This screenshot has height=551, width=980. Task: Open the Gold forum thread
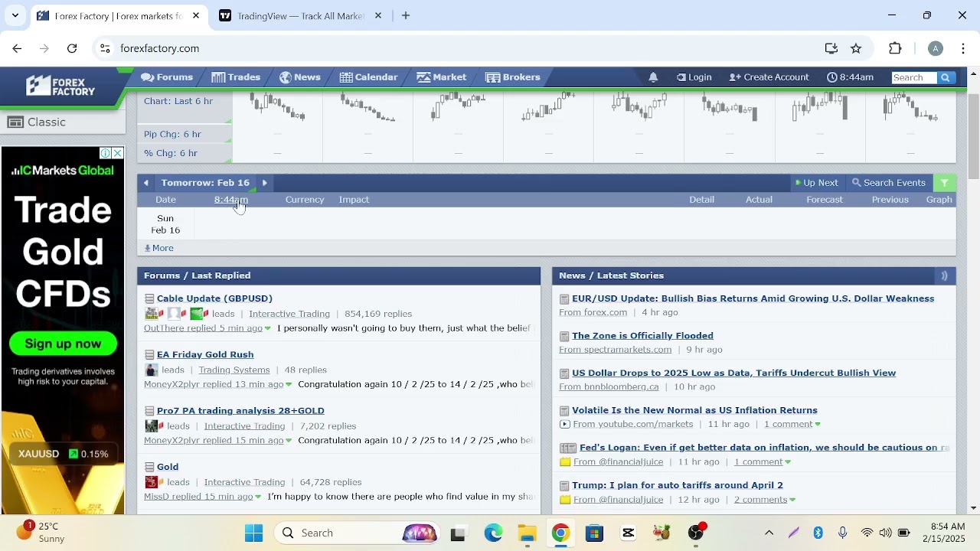click(x=168, y=467)
